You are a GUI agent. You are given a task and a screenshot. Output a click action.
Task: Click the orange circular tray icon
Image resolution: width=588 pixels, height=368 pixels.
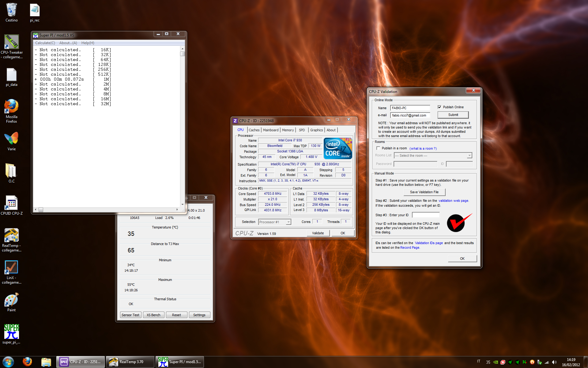click(532, 362)
